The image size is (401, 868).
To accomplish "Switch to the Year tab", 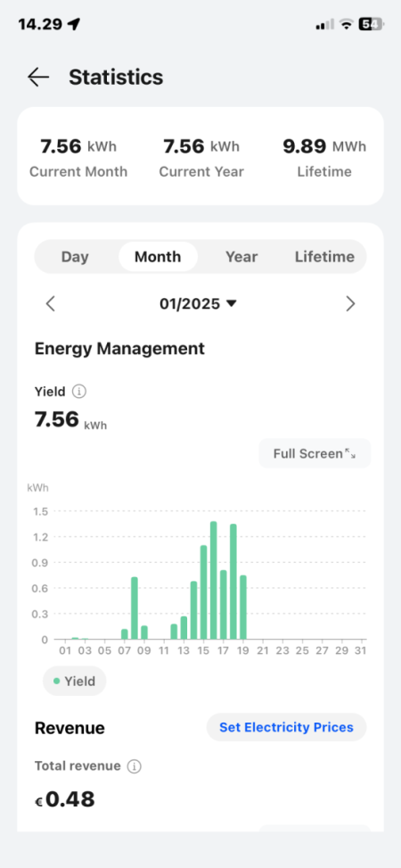I will pyautogui.click(x=241, y=257).
